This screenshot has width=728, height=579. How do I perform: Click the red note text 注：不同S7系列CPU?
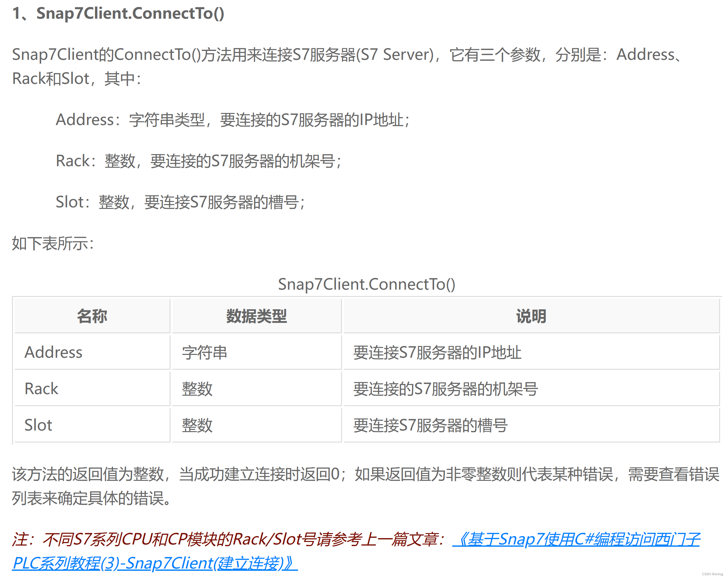[230, 539]
